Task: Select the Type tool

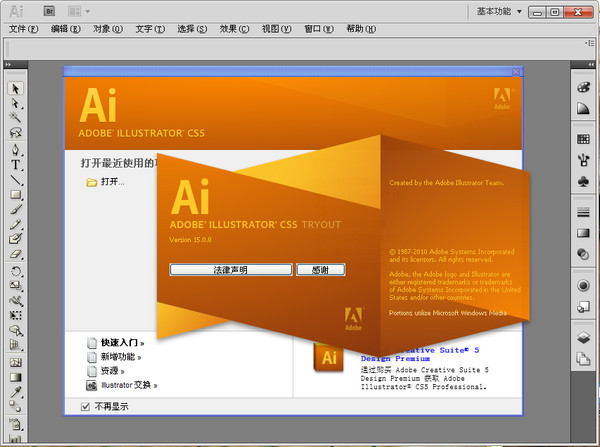Action: tap(16, 164)
